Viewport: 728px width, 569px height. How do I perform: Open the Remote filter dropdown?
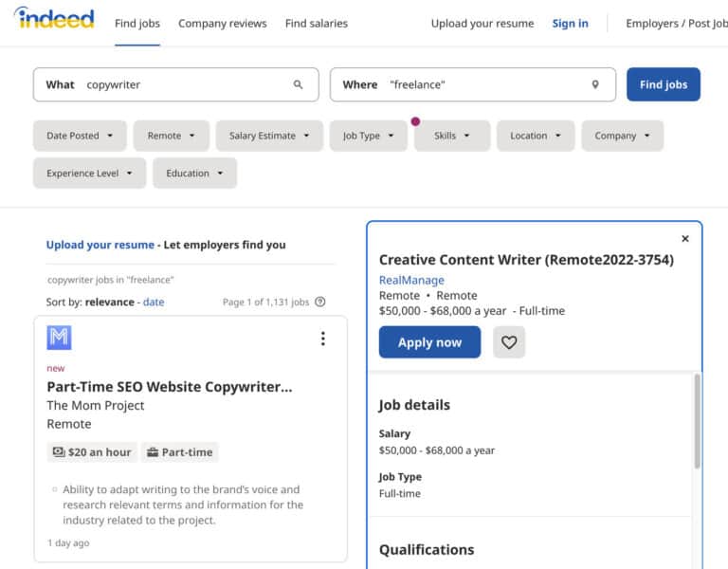[171, 136]
